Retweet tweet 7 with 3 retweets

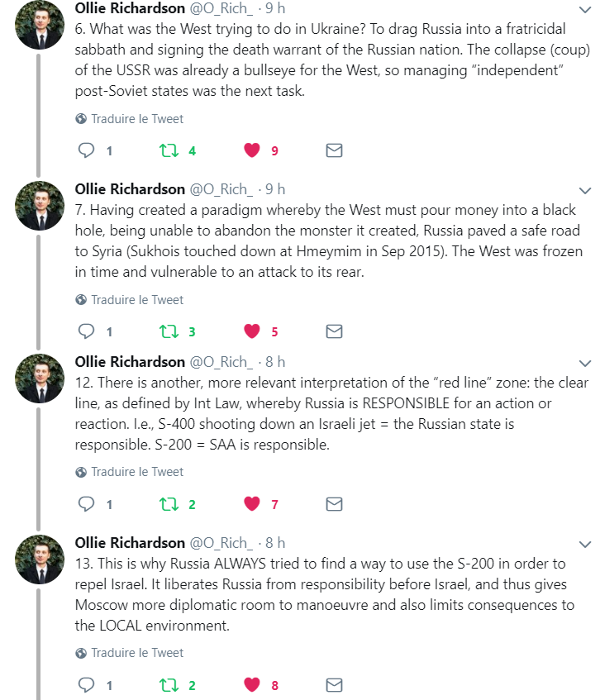(x=169, y=331)
